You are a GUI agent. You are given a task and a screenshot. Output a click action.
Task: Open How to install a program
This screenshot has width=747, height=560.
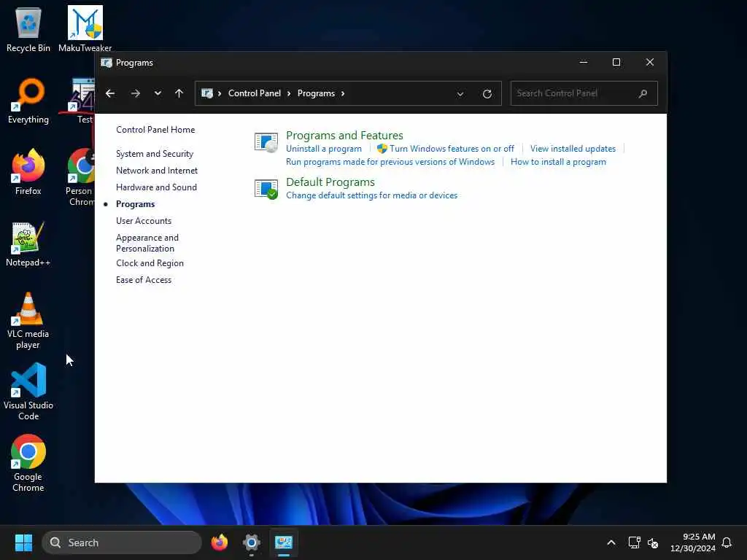pyautogui.click(x=558, y=162)
